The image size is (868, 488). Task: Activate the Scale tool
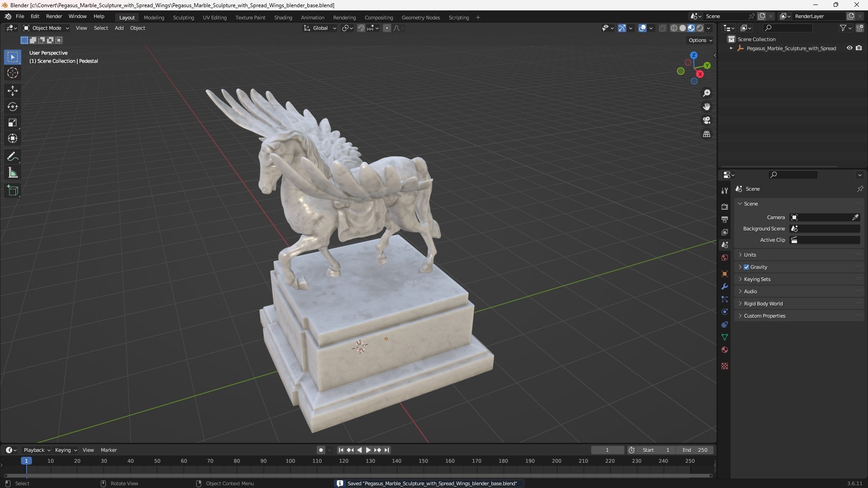click(13, 122)
